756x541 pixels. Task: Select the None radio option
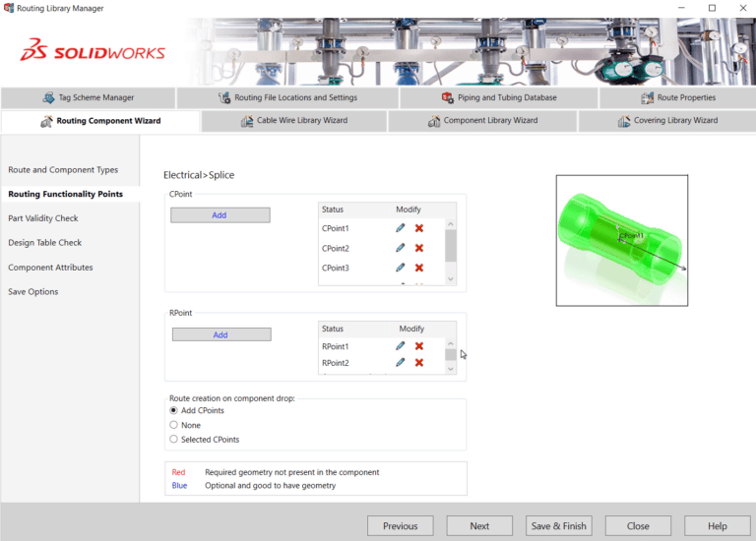tap(173, 425)
